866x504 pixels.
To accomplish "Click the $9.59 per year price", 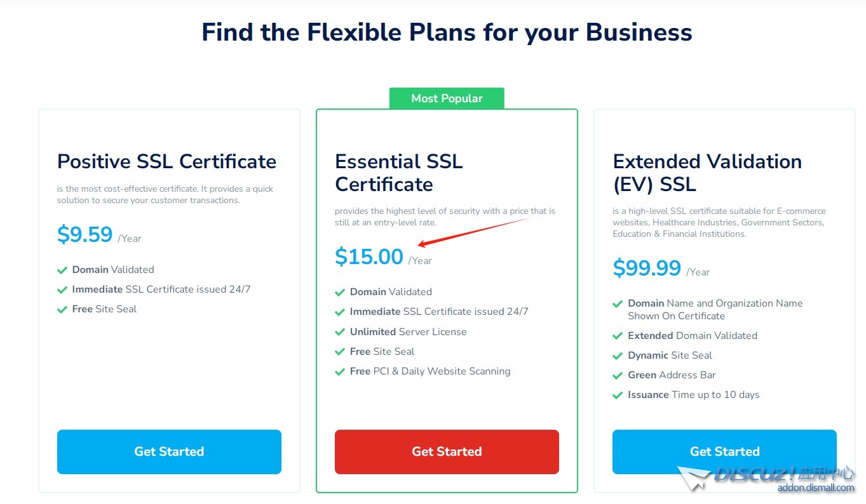I will (x=85, y=235).
